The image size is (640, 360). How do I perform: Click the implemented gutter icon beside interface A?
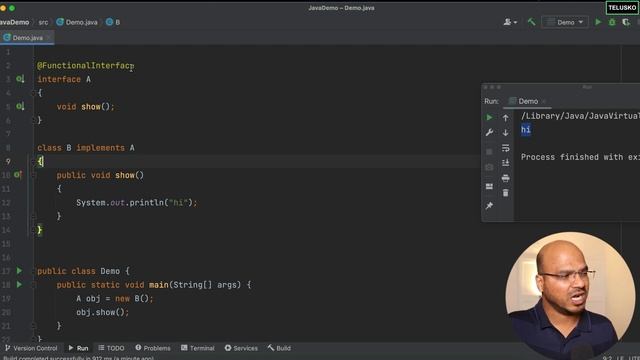pos(20,79)
